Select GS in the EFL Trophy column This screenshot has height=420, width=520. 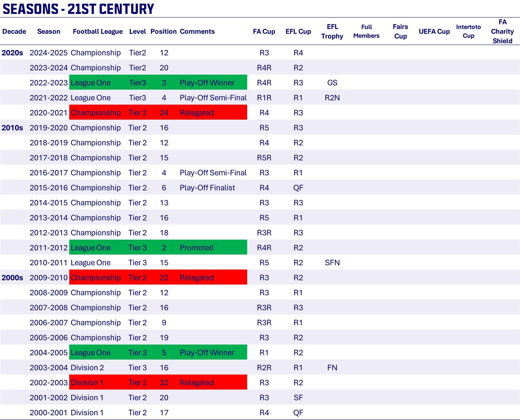[332, 83]
